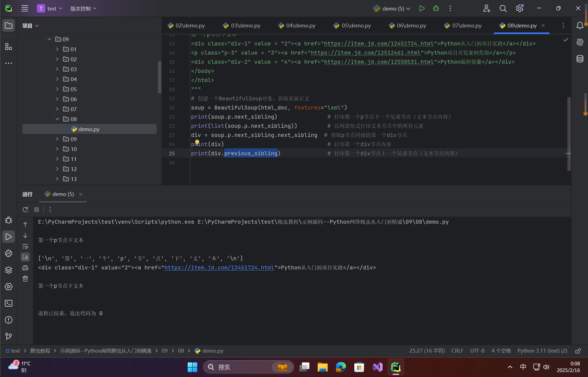This screenshot has width=588, height=377.
Task: Clear console output with trash icon
Action: (x=25, y=278)
